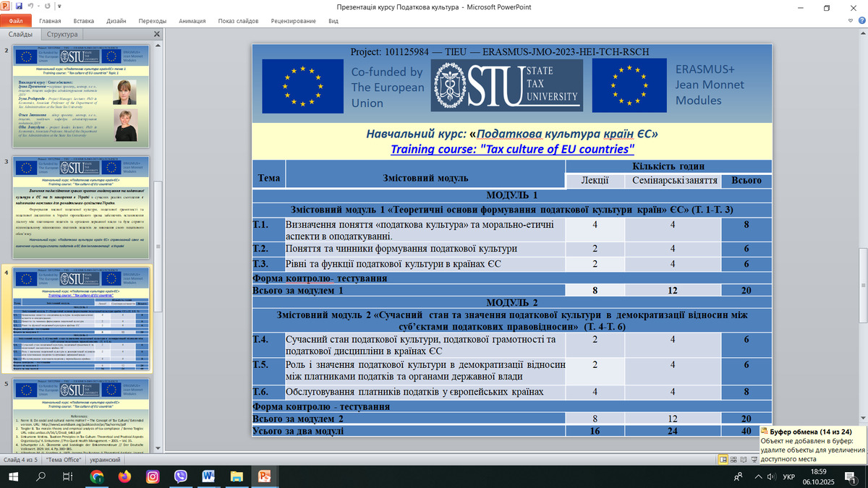
Task: Toggle Normal view button in status bar
Action: [723, 460]
